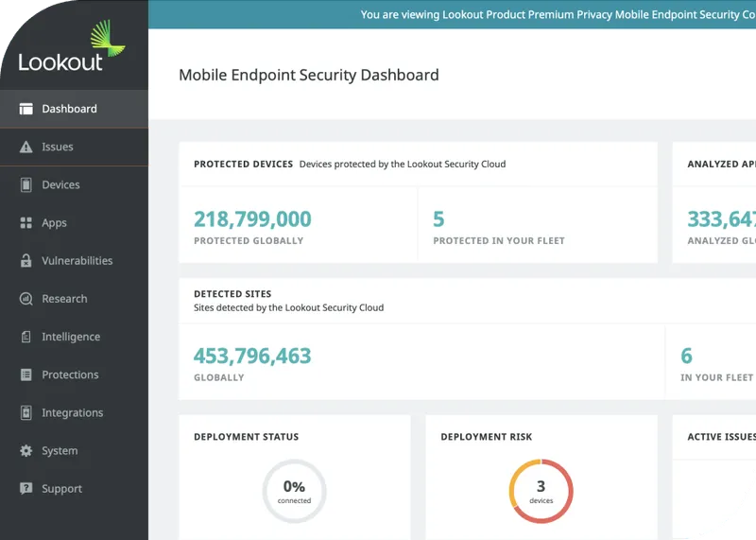This screenshot has height=540, width=756.
Task: Click the 218,799,000 protected globally number
Action: tap(252, 219)
